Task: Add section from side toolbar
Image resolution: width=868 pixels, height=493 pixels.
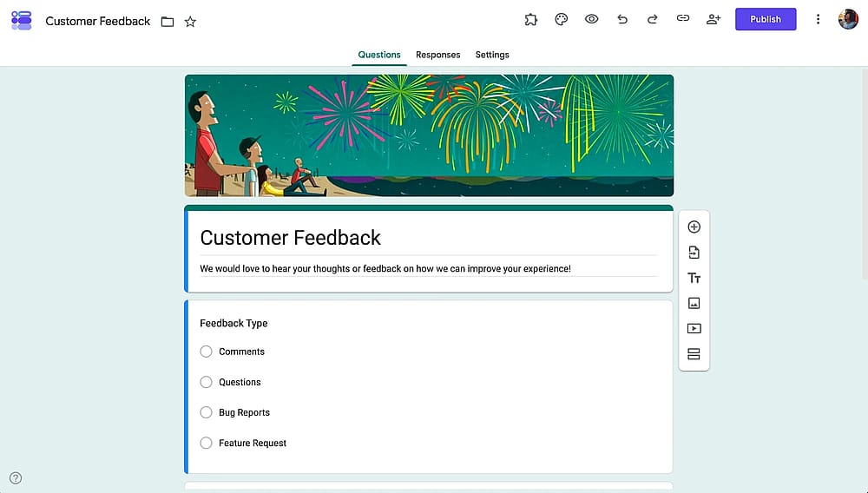Action: pyautogui.click(x=694, y=354)
